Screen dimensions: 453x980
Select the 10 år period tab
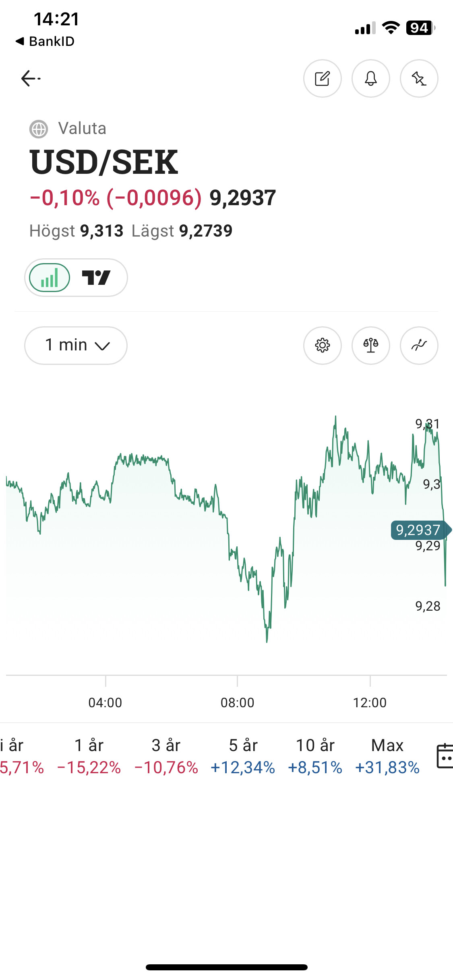click(x=315, y=756)
